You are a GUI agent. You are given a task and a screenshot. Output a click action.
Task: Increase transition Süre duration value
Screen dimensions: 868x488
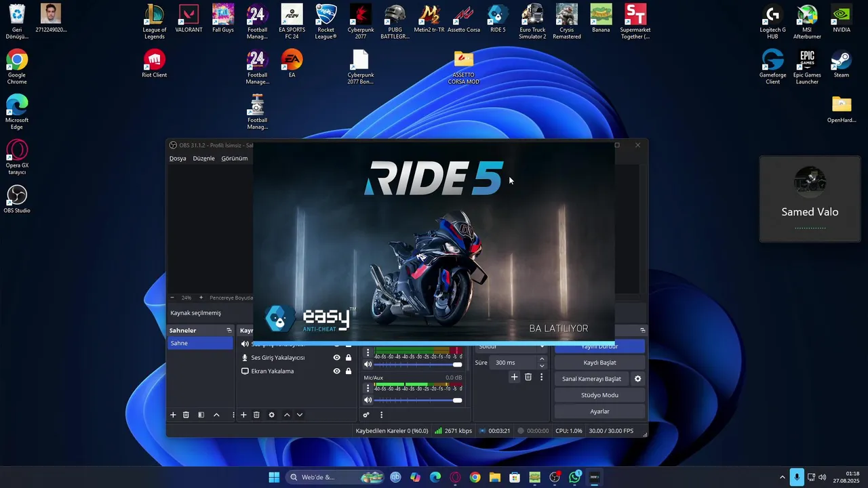tap(542, 359)
